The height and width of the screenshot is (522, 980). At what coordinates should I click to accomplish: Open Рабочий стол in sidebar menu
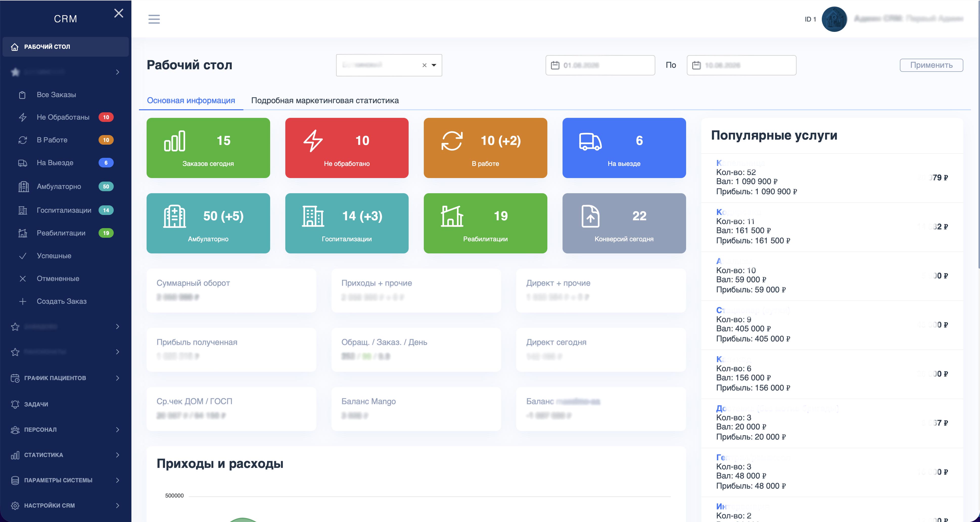click(x=65, y=47)
